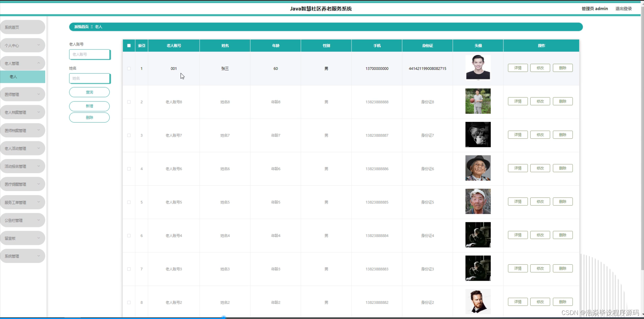
Task: Click ID number 441421199008082715
Action: click(428, 69)
